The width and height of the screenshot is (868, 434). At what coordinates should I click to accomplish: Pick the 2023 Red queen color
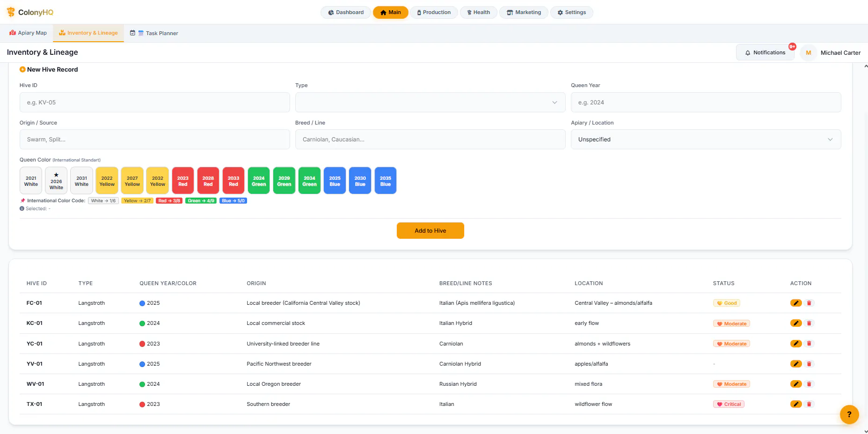click(x=183, y=181)
